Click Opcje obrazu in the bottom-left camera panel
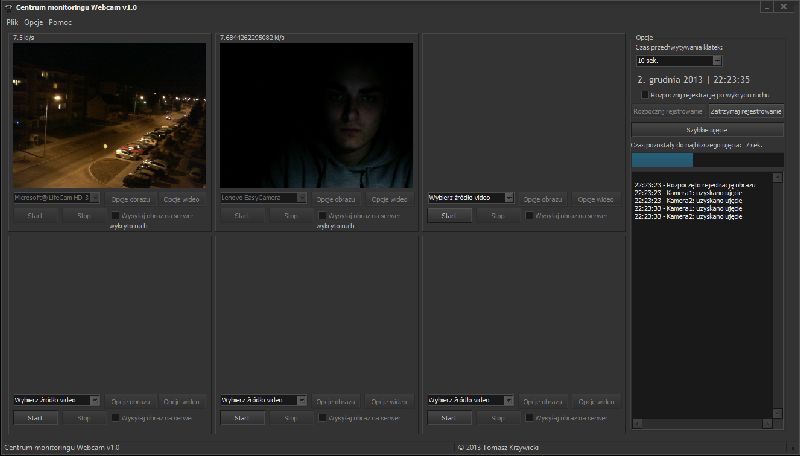The image size is (800, 456). point(131,402)
